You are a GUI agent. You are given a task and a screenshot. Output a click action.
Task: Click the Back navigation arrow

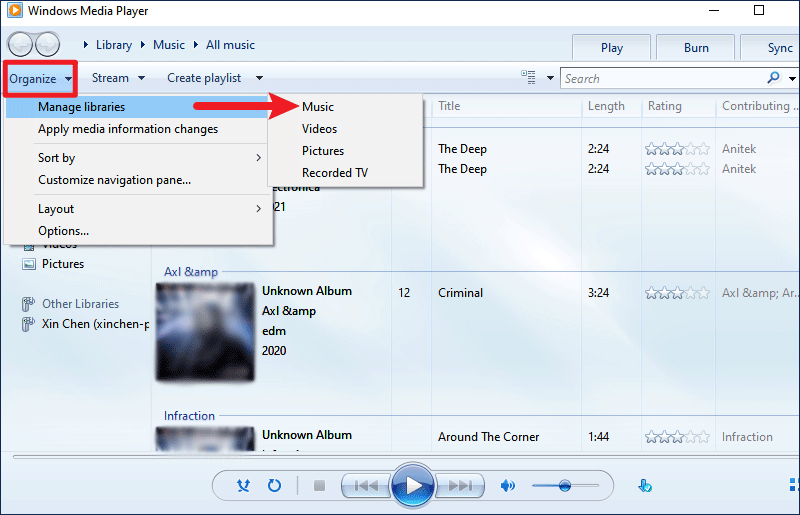20,44
